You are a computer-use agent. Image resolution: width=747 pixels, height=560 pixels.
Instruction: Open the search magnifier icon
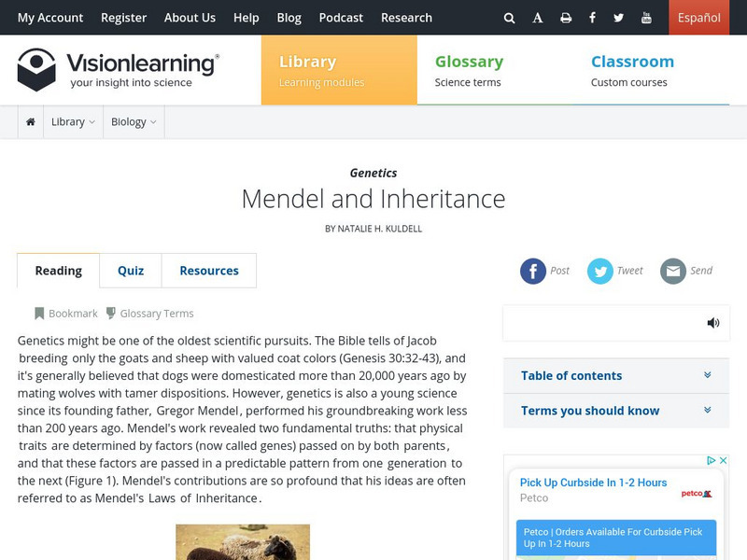509,18
